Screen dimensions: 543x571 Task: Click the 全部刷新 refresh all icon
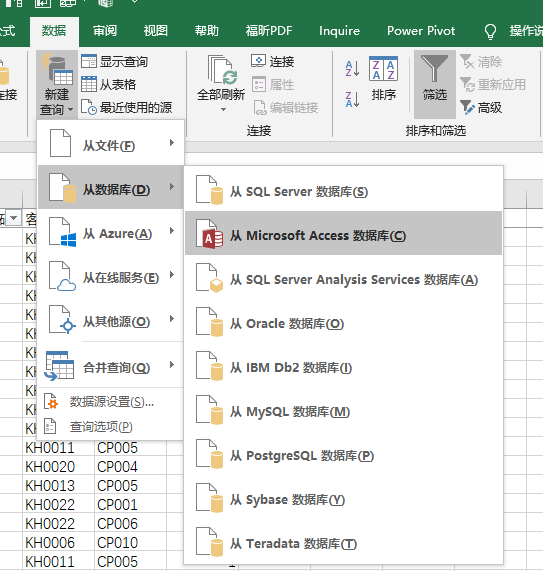pos(222,69)
